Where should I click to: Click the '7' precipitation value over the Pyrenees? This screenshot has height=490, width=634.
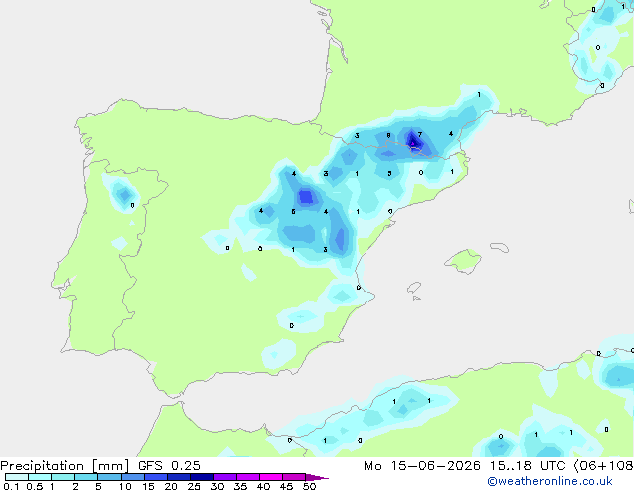[420, 135]
